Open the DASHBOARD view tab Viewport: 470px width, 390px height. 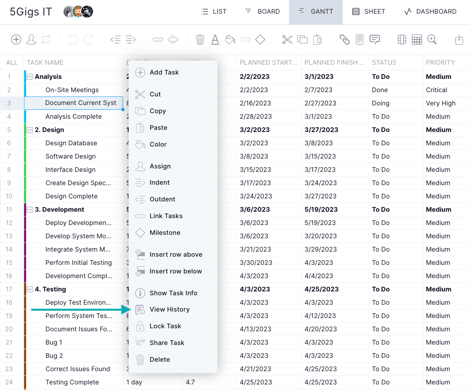(x=430, y=12)
